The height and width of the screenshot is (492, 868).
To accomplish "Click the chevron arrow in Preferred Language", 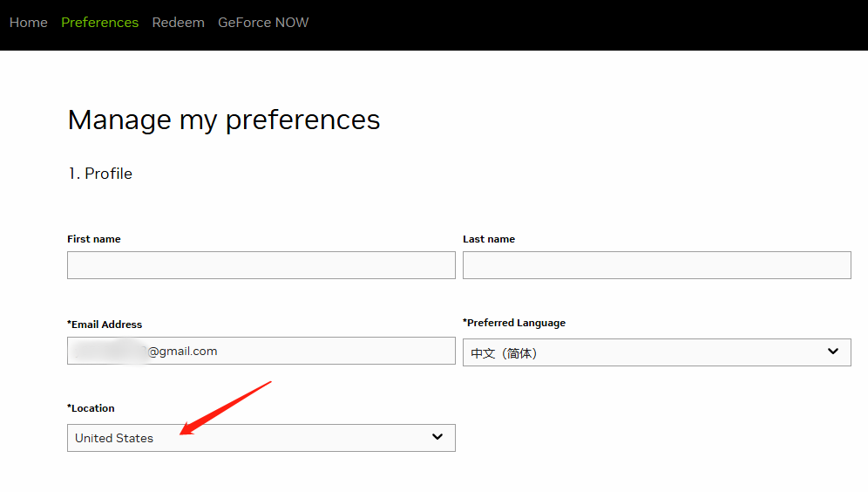I will [833, 352].
